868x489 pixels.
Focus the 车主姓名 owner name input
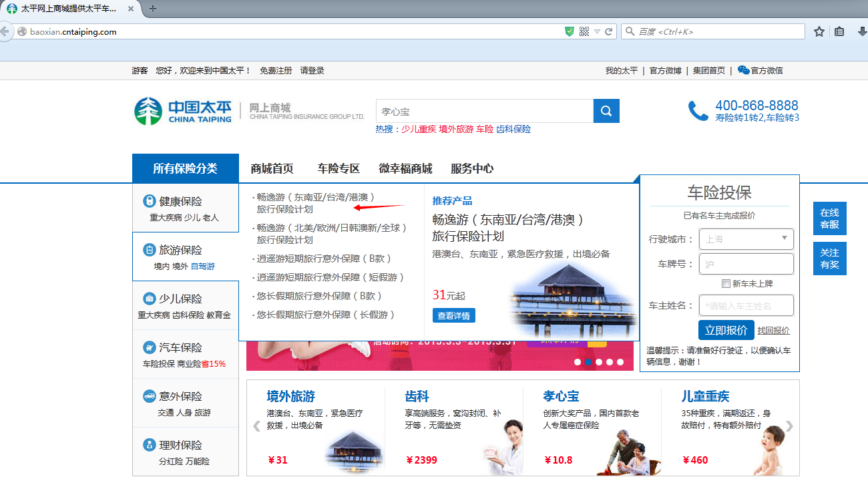(746, 305)
